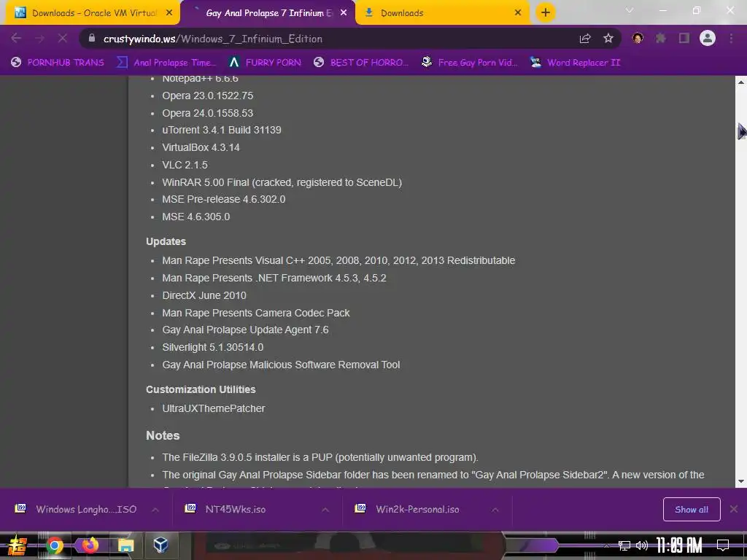
Task: Click the MSE 4.6.305.0 entry
Action: 196,217
